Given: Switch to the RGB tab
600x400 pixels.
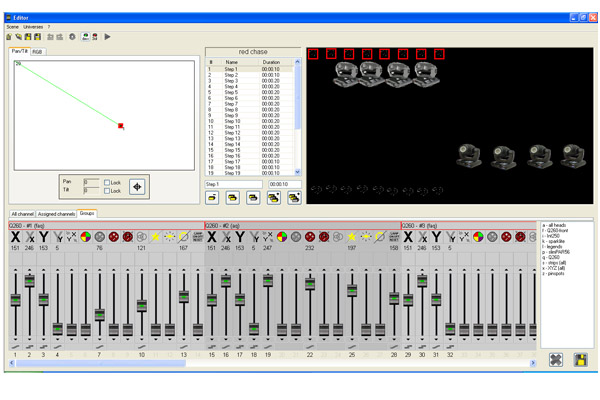Looking at the screenshot, I should click(37, 51).
